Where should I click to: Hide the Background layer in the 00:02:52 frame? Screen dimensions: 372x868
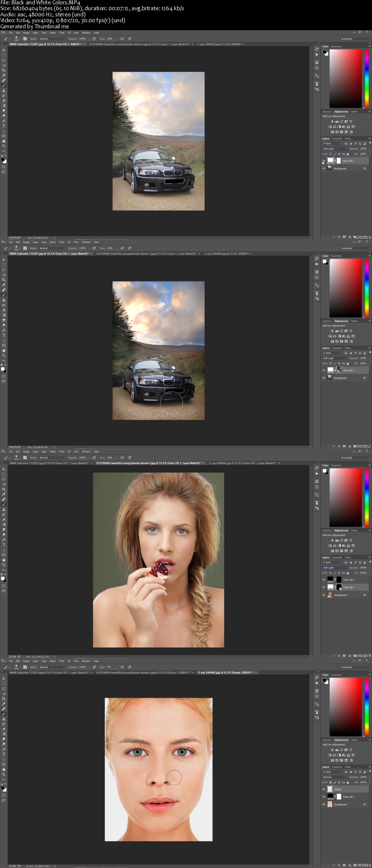(324, 378)
